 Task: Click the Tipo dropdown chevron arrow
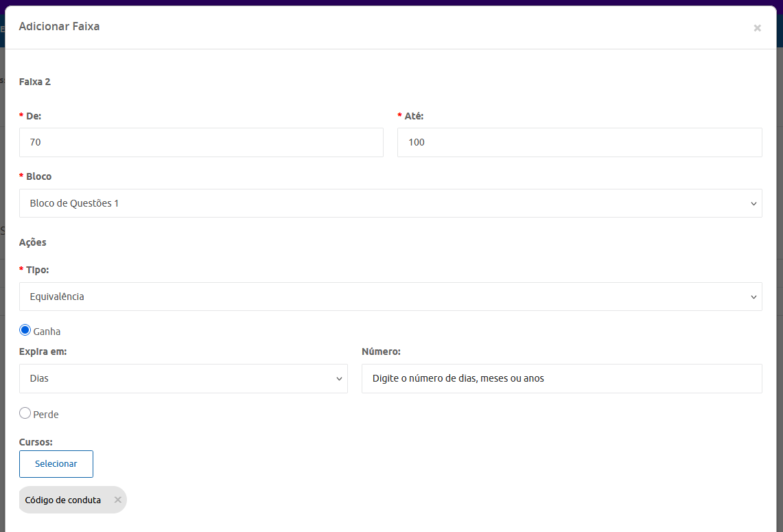pos(753,297)
